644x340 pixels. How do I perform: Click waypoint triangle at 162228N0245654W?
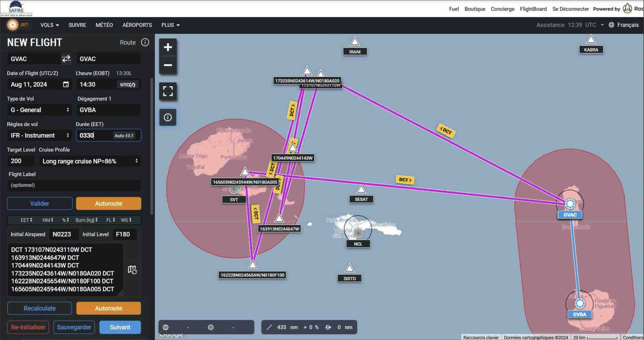click(253, 265)
